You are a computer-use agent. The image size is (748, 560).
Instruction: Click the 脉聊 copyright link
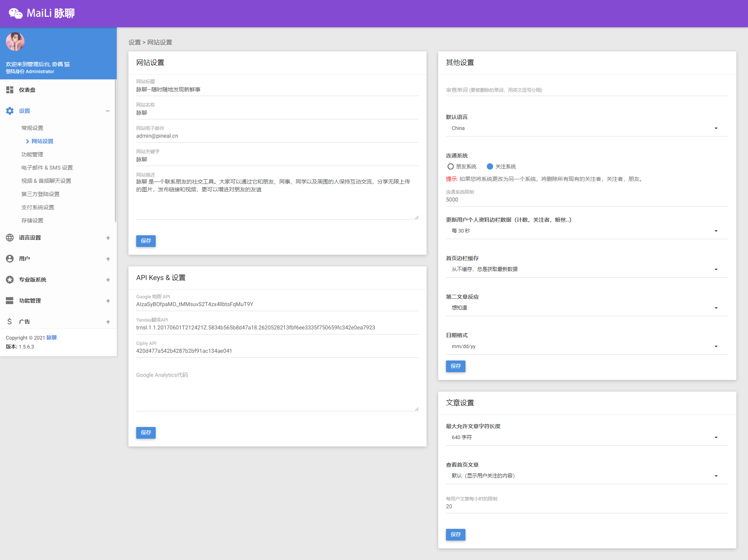click(51, 338)
